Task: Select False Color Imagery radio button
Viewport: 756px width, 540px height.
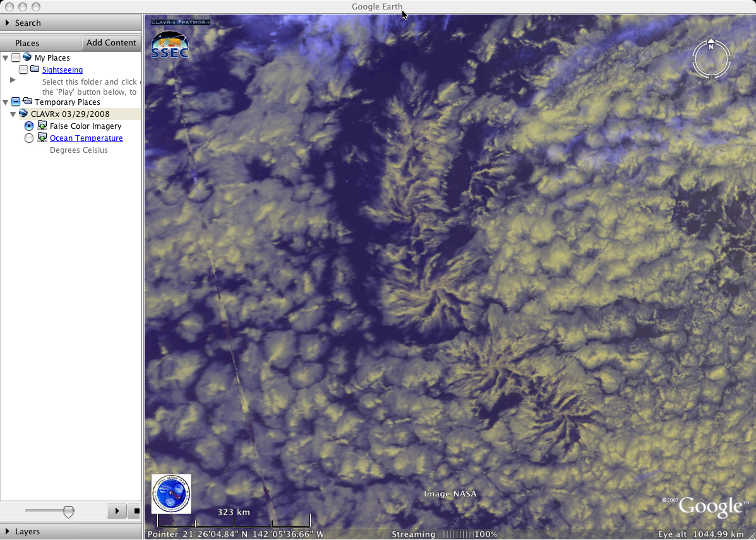Action: coord(29,126)
